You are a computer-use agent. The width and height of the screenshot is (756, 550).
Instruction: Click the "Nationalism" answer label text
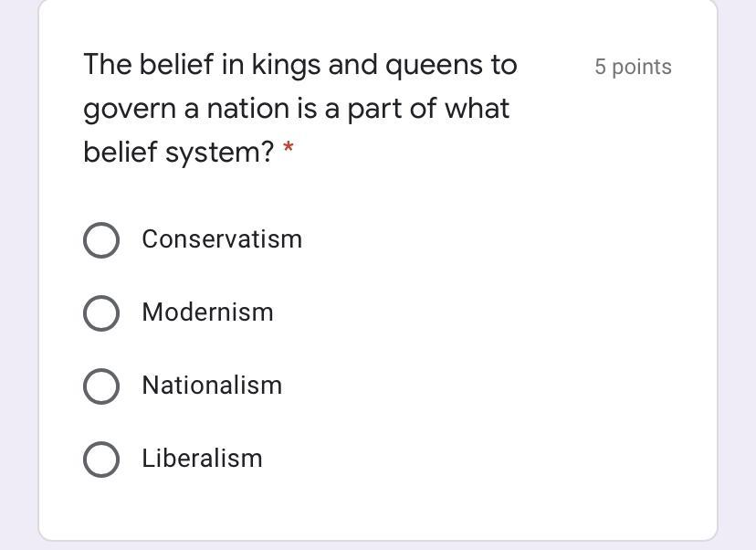(212, 386)
